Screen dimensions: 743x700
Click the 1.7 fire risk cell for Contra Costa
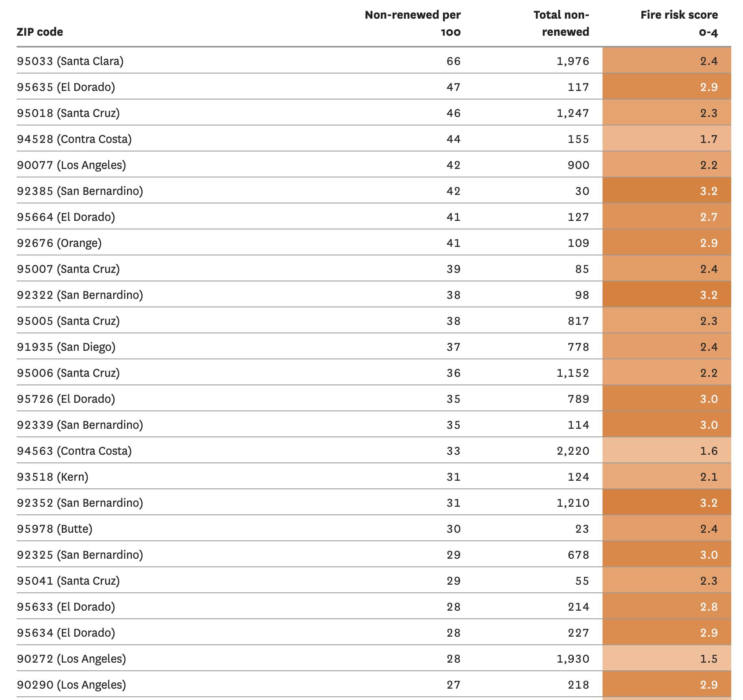(x=667, y=138)
